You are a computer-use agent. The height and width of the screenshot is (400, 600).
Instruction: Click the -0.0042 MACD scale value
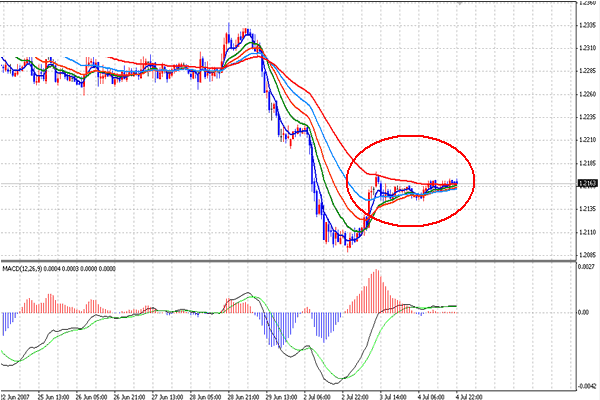coord(586,386)
